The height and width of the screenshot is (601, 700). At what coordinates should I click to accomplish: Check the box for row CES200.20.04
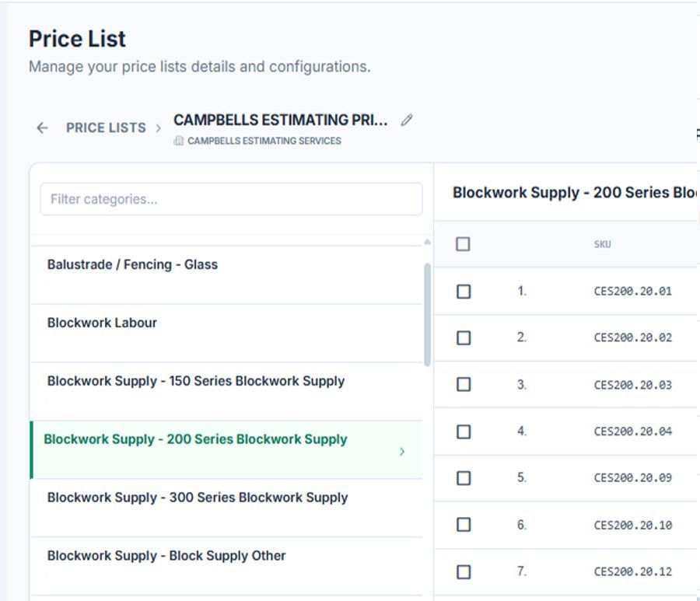coord(464,432)
